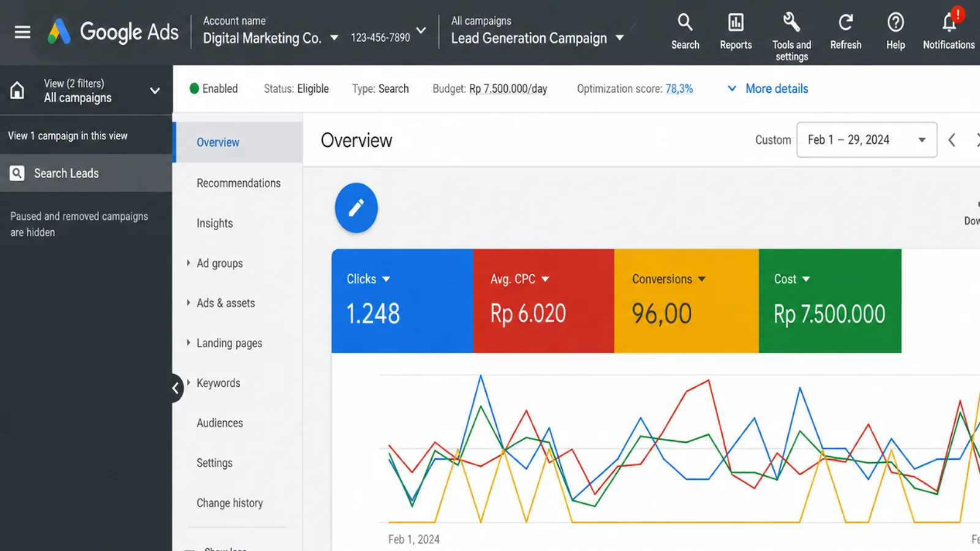Image resolution: width=980 pixels, height=551 pixels.
Task: Expand the Keywords section
Action: [188, 383]
